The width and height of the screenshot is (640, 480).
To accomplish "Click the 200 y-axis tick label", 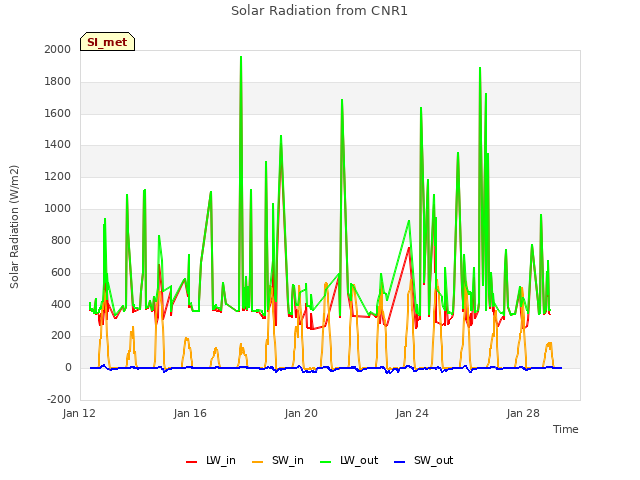I will click(61, 336).
